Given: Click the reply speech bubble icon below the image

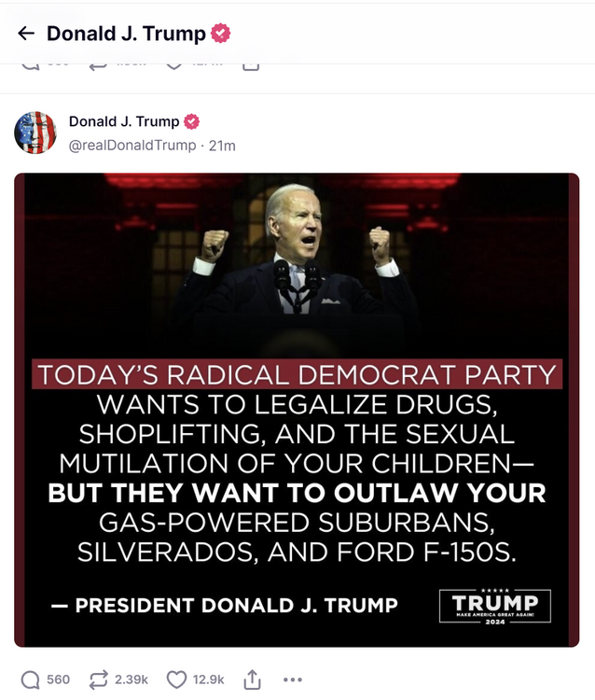Looking at the screenshot, I should tap(31, 679).
